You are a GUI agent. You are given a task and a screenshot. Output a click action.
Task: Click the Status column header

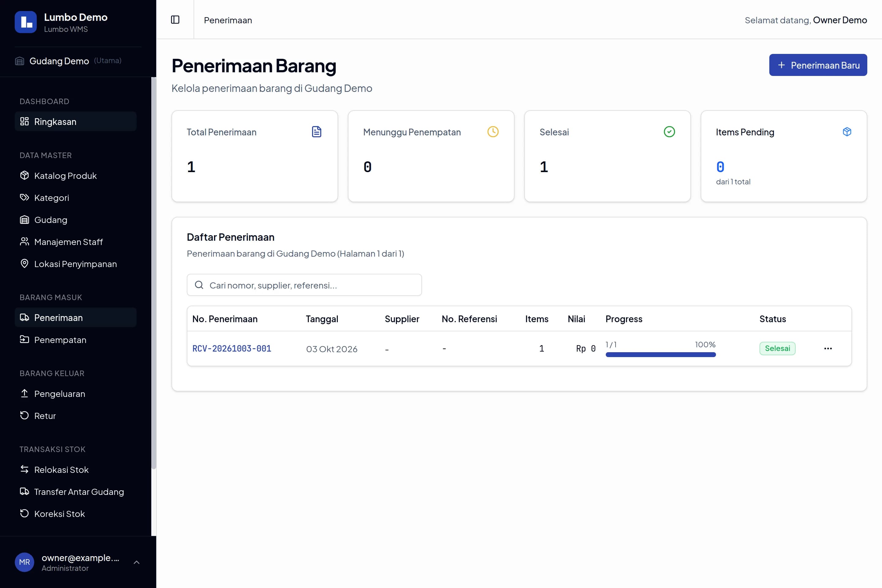tap(772, 319)
